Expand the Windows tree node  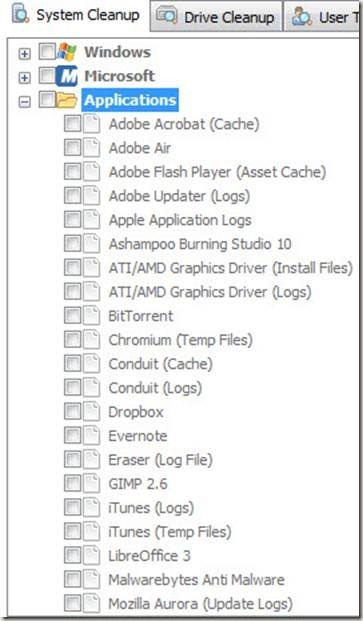[x=25, y=53]
